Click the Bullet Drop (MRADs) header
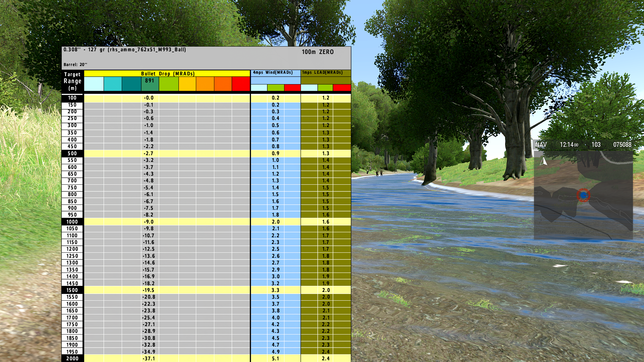The height and width of the screenshot is (362, 644). click(168, 74)
